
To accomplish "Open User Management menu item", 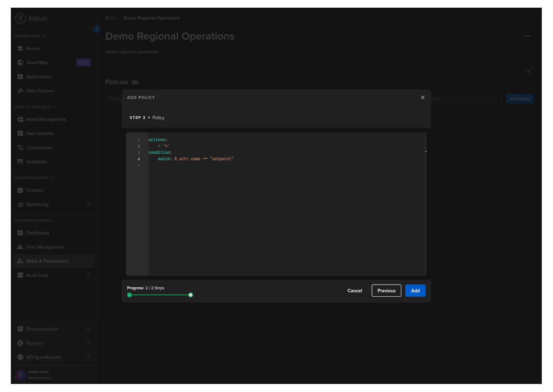I will point(45,247).
